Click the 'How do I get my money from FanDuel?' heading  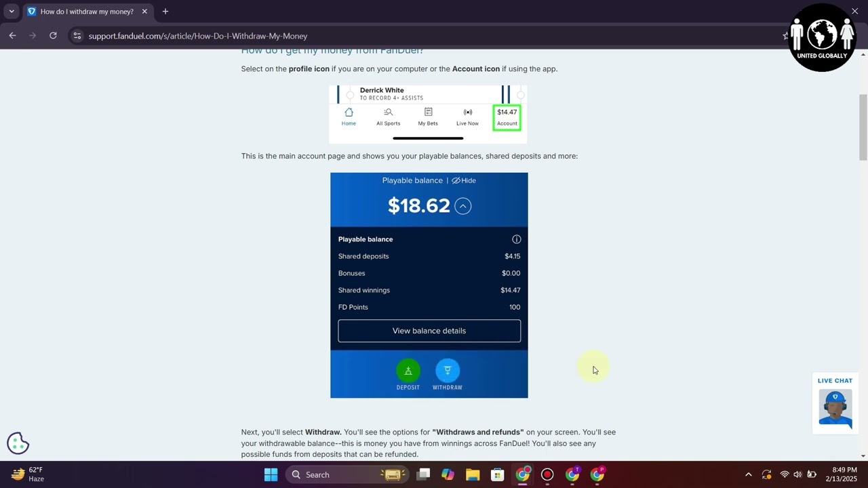point(332,51)
